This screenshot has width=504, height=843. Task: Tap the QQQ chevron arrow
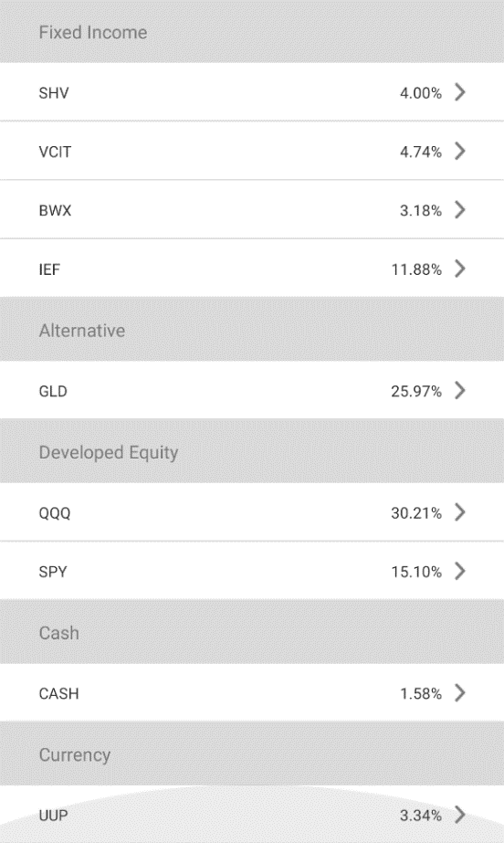(x=459, y=512)
